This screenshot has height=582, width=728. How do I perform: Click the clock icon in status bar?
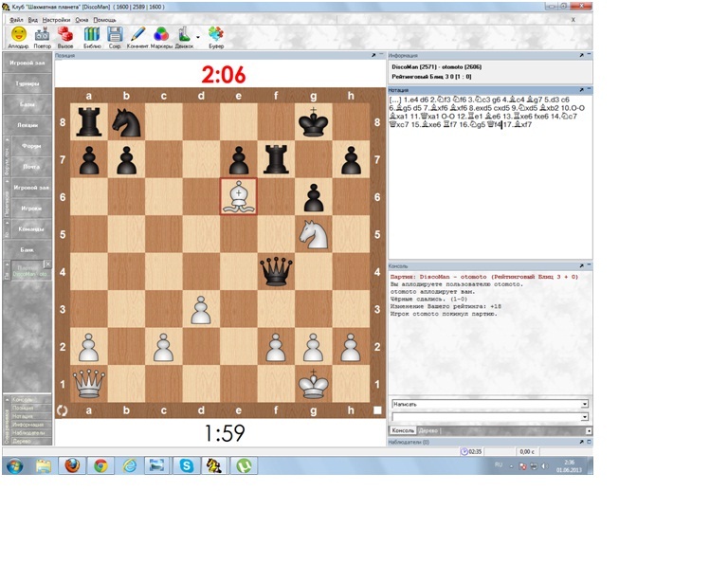(464, 451)
